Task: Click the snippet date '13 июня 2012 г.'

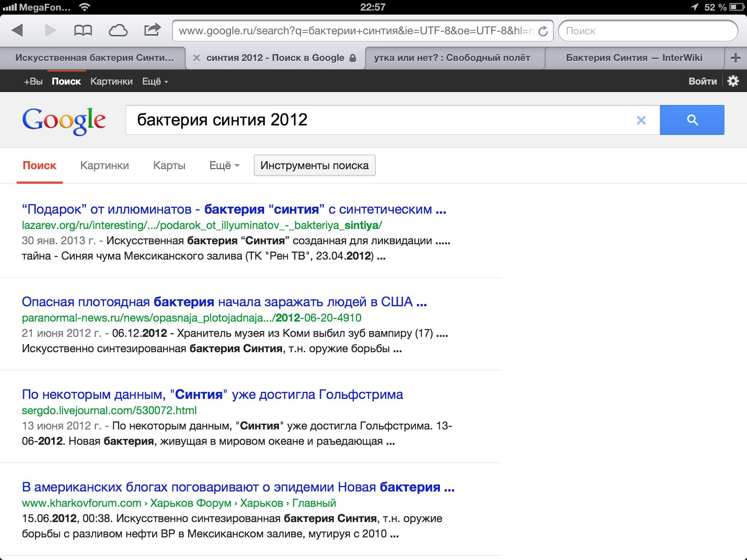Action: tap(61, 426)
